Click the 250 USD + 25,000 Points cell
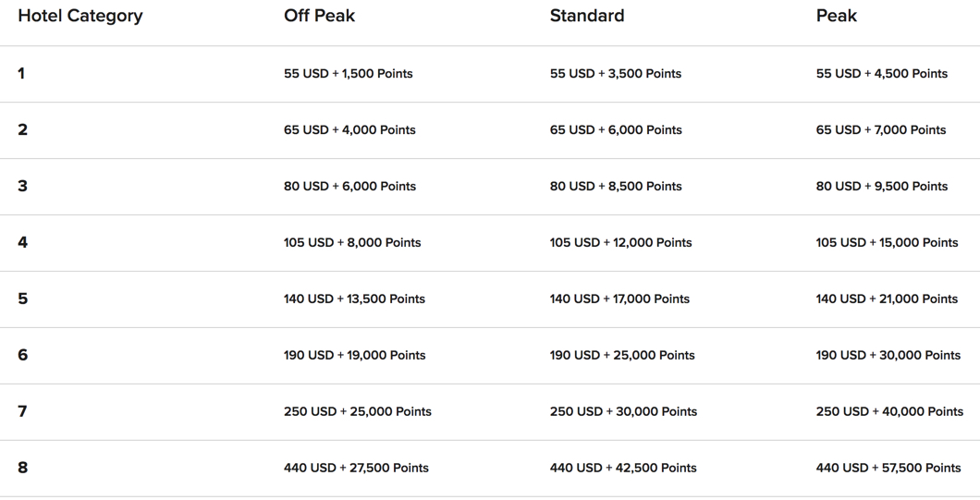This screenshot has width=980, height=500. (x=358, y=411)
